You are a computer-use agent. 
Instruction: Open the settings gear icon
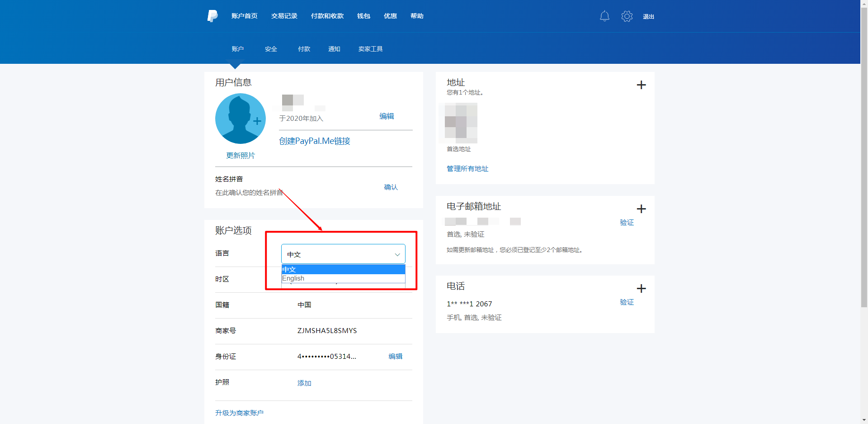pyautogui.click(x=627, y=16)
